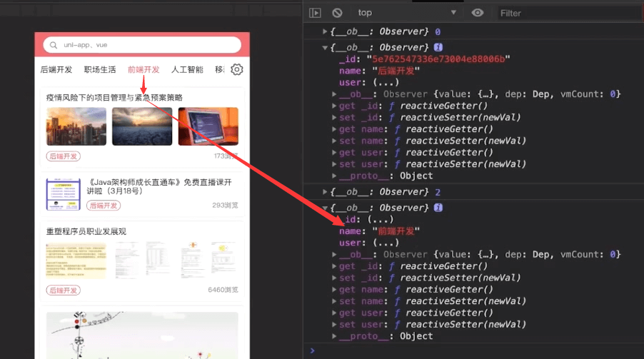Expand __ob__ Observer under 前端开发 object
Image resolution: width=644 pixels, height=359 pixels.
(334, 254)
